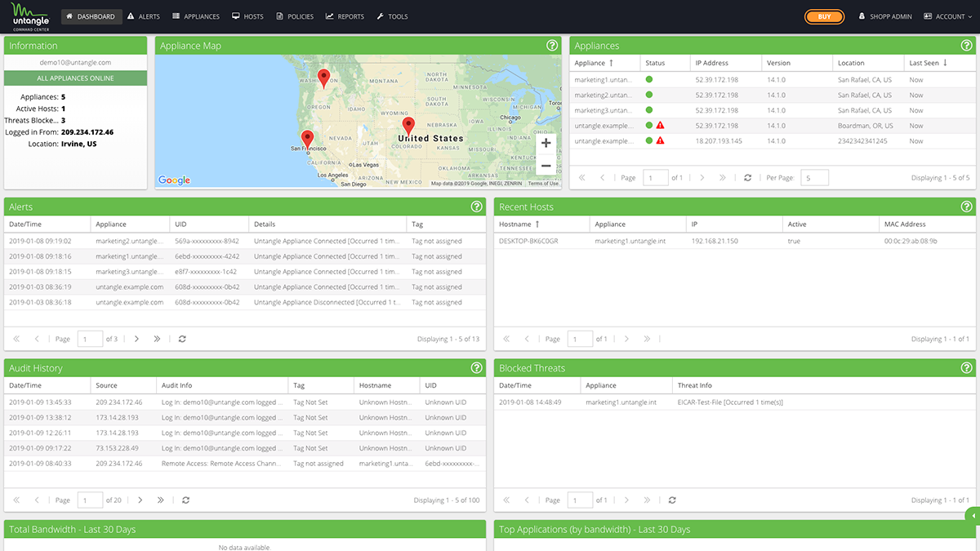This screenshot has width=980, height=551.
Task: Refresh the Alerts table
Action: pyautogui.click(x=182, y=339)
